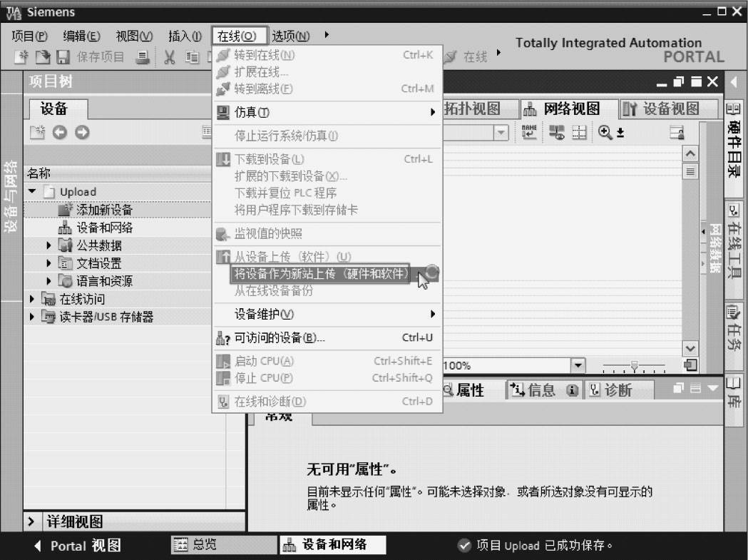
Task: Expand the main toolbar overflow arrow
Action: (x=499, y=53)
